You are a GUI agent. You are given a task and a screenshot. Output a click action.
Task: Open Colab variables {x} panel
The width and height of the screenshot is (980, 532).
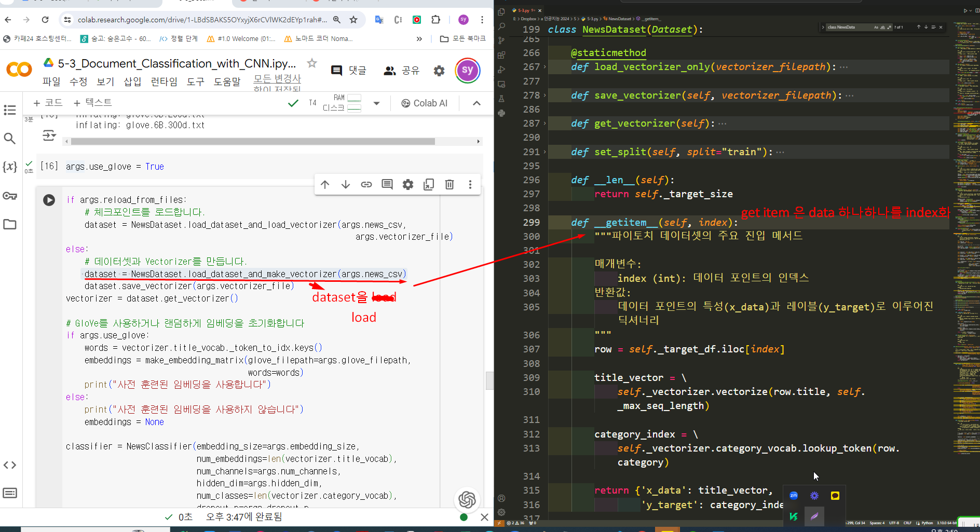point(10,167)
